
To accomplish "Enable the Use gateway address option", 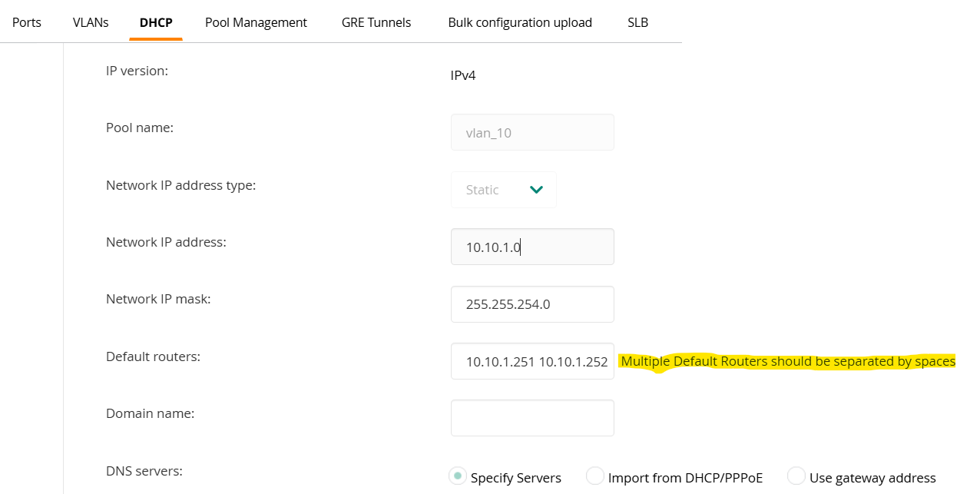I will (796, 476).
